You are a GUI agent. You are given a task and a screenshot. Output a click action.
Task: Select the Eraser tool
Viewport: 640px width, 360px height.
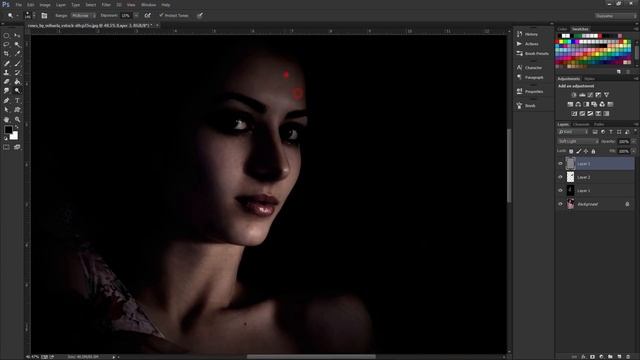click(7, 82)
